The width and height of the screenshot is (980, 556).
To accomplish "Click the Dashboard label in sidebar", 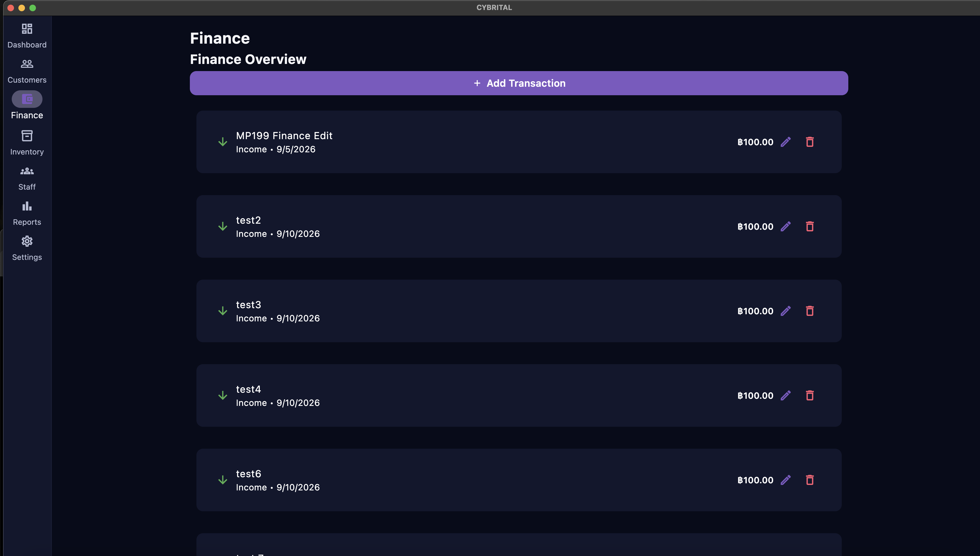I will point(27,45).
